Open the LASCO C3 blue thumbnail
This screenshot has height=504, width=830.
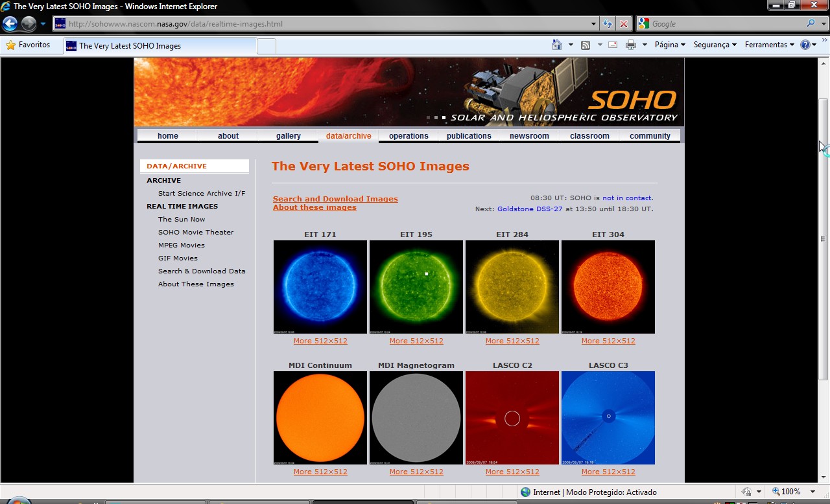point(608,418)
